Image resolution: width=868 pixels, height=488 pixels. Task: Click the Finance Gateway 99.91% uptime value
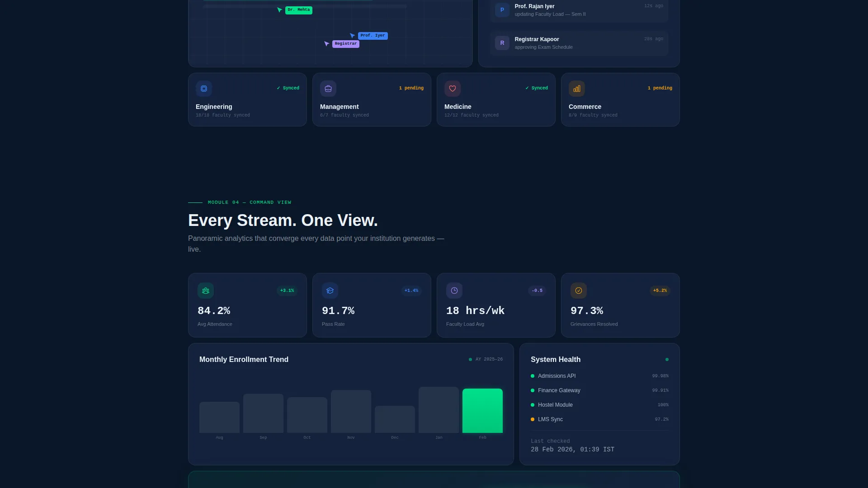pyautogui.click(x=660, y=390)
